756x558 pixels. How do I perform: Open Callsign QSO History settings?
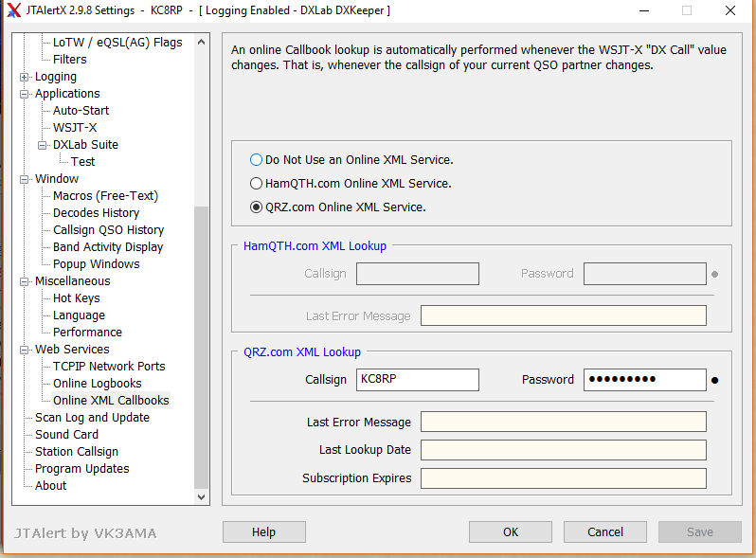[109, 230]
